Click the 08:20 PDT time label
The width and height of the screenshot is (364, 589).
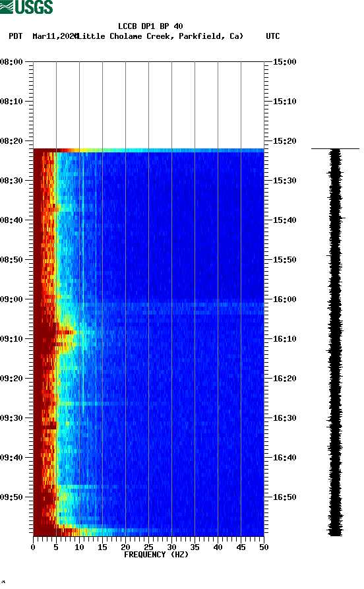pyautogui.click(x=11, y=141)
